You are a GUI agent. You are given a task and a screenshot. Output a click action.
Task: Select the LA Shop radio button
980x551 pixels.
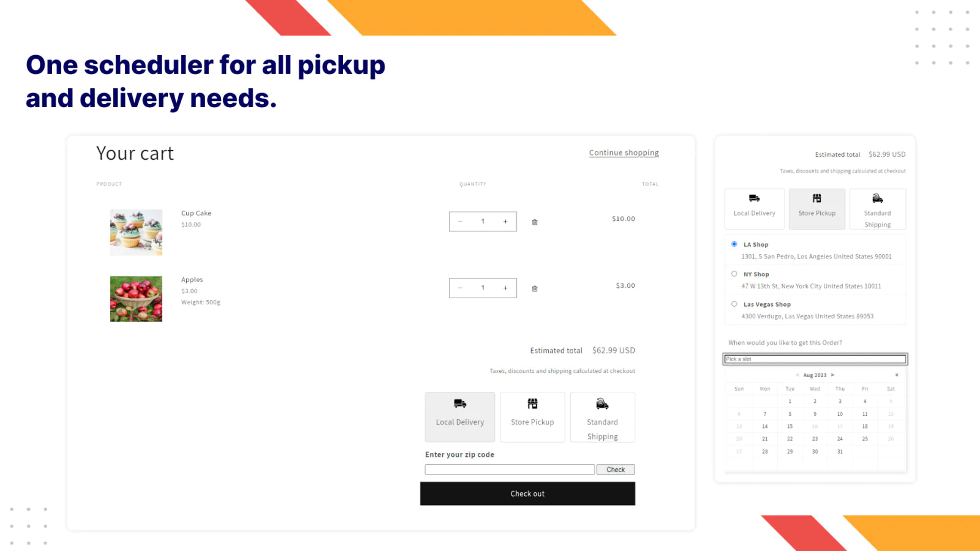point(734,244)
